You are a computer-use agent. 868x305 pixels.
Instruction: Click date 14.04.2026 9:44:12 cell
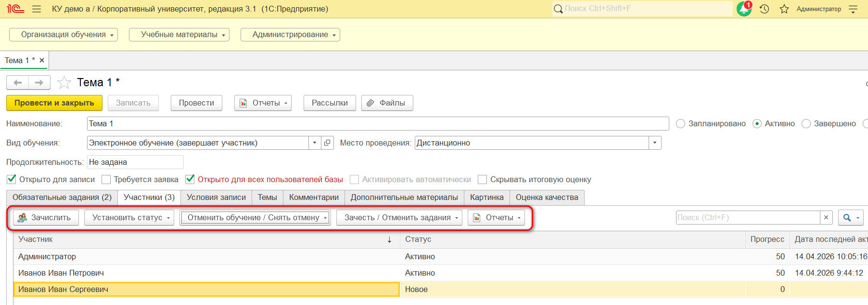pyautogui.click(x=829, y=273)
